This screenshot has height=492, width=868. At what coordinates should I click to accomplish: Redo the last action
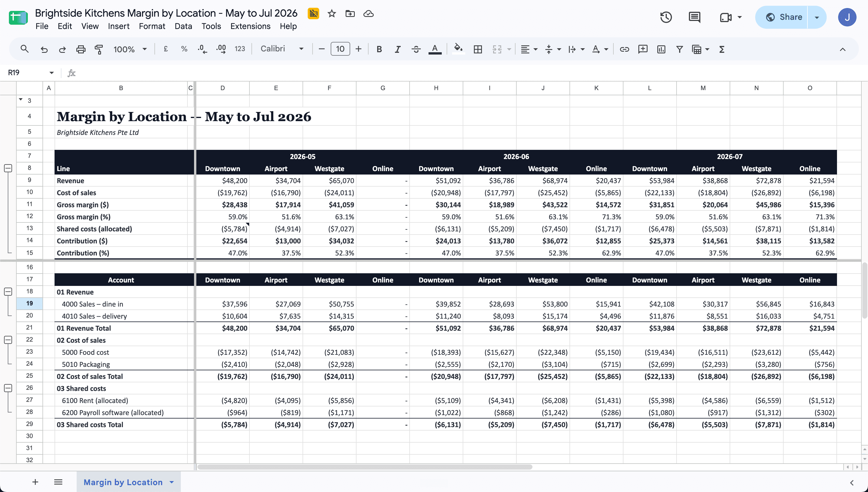[63, 49]
